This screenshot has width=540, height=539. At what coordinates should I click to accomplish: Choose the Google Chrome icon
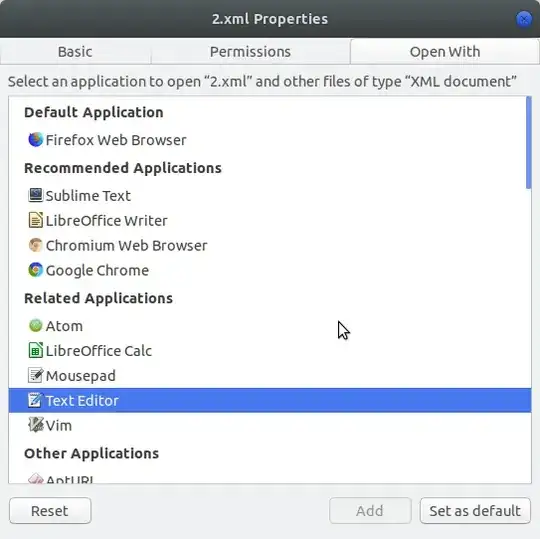[x=35, y=270]
